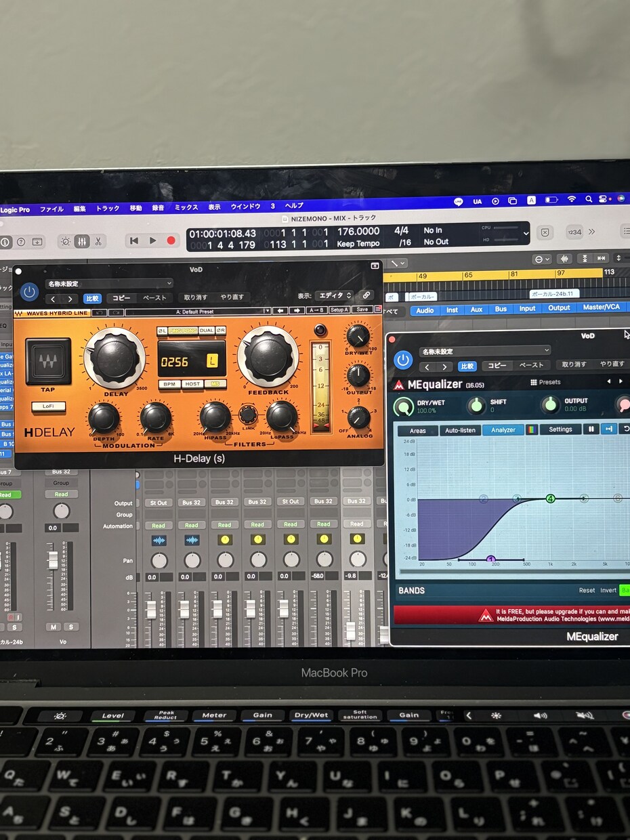The image size is (630, 840).
Task: Go to beginning with the rewind button
Action: pos(134,240)
